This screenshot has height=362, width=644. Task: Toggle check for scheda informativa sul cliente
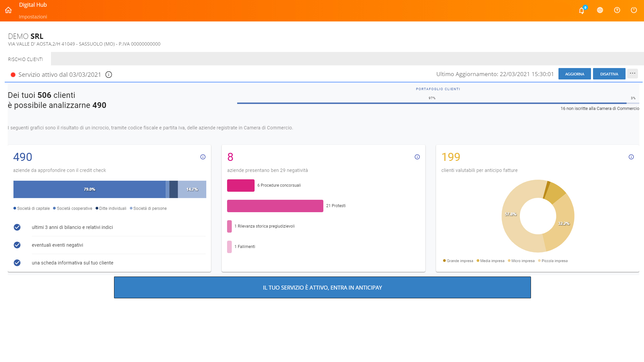coord(17,263)
